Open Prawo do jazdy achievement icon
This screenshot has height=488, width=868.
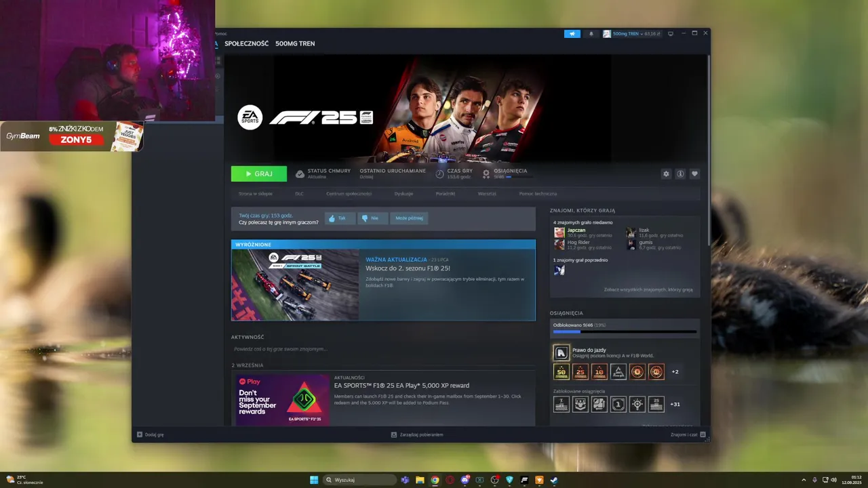point(561,352)
